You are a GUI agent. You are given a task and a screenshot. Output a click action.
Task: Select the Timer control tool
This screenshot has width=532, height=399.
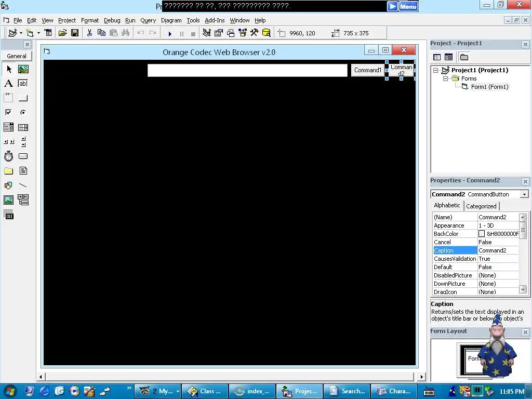tap(9, 156)
